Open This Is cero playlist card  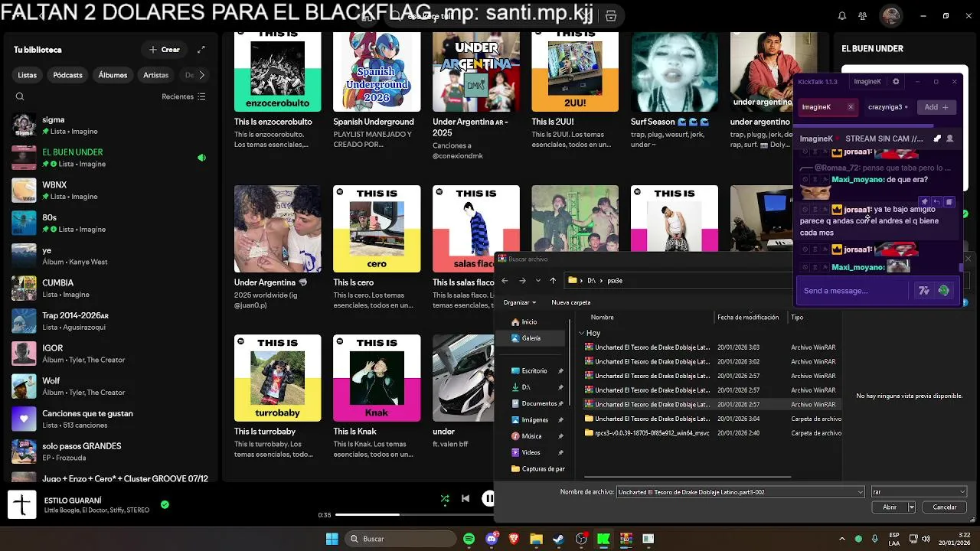point(377,246)
